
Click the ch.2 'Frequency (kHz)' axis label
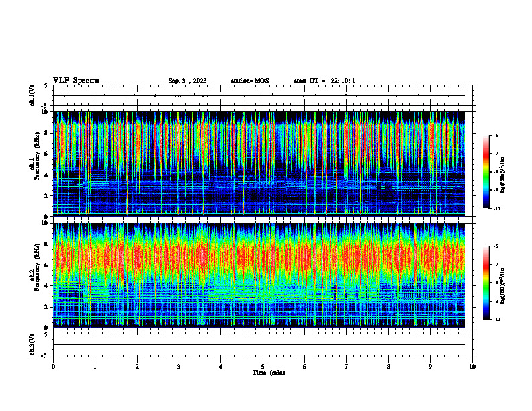(37, 267)
